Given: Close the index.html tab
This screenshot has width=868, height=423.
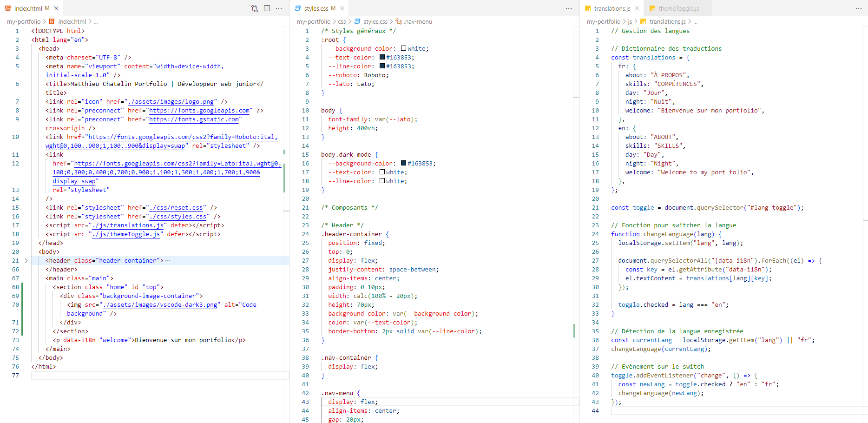Looking at the screenshot, I should (x=56, y=8).
